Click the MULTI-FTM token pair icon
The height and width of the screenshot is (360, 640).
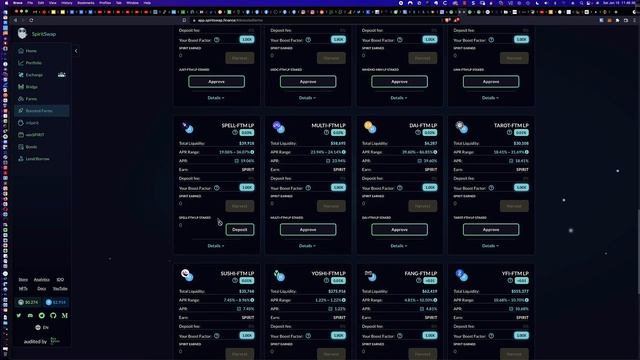[279, 127]
